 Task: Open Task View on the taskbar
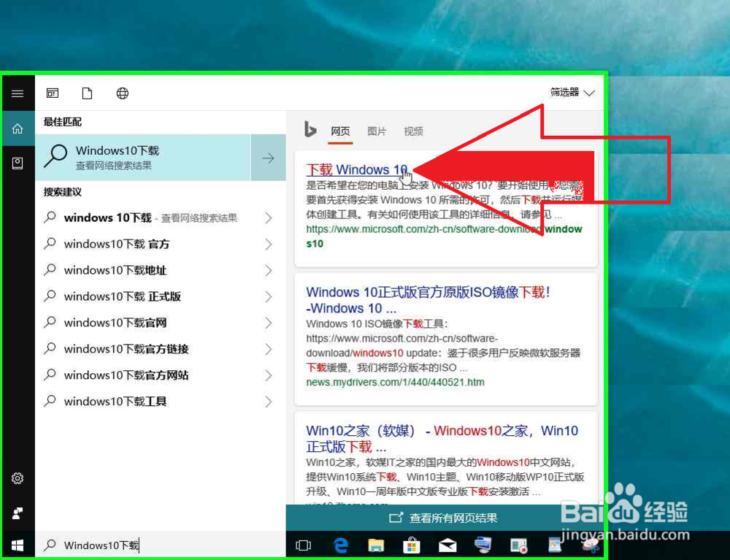click(x=303, y=545)
